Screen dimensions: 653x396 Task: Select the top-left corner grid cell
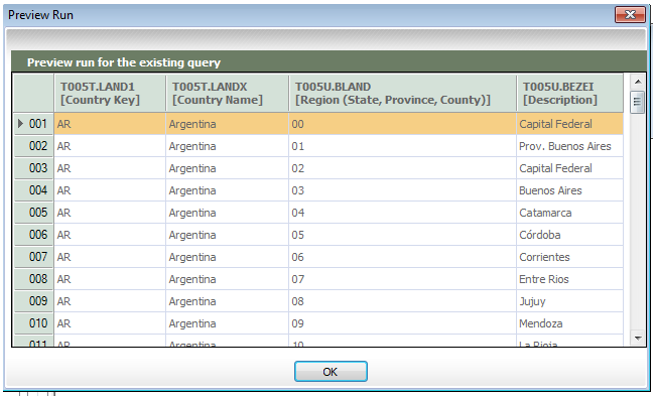tap(34, 93)
